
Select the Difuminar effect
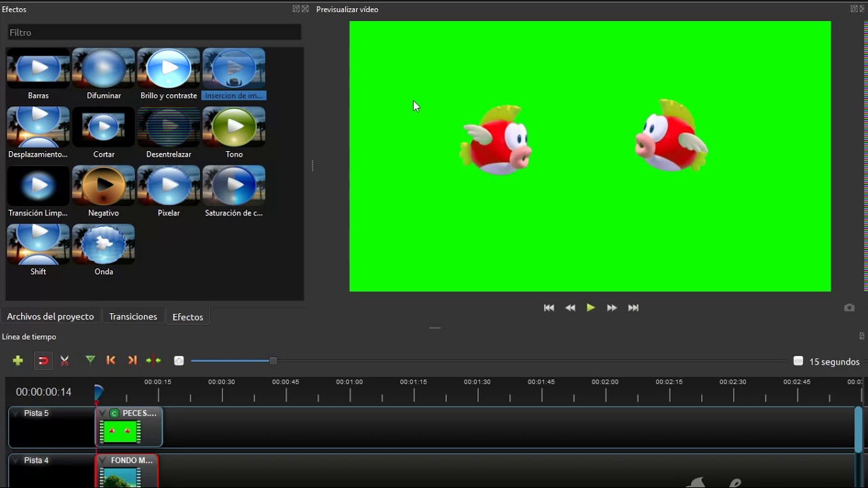click(x=104, y=75)
